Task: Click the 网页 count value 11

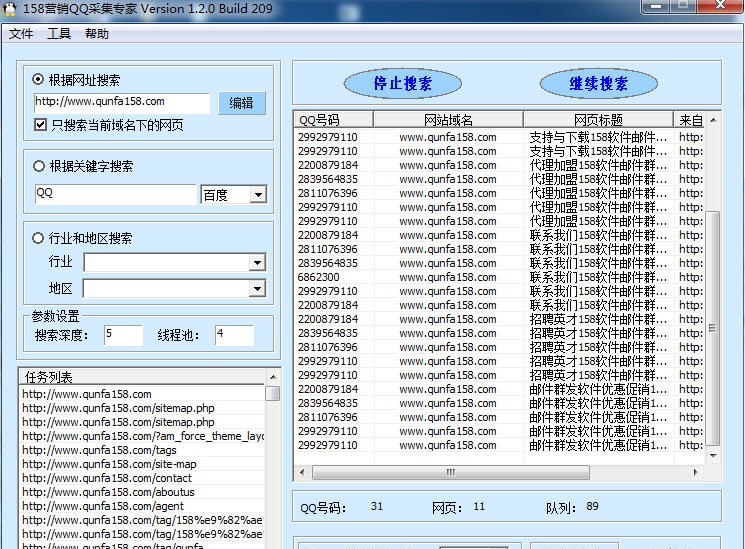Action: 479,506
